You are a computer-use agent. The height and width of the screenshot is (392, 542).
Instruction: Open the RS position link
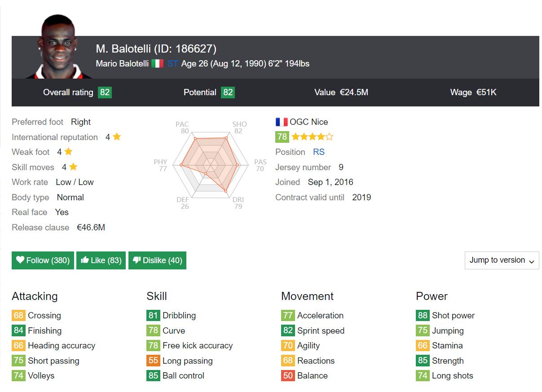pos(319,152)
